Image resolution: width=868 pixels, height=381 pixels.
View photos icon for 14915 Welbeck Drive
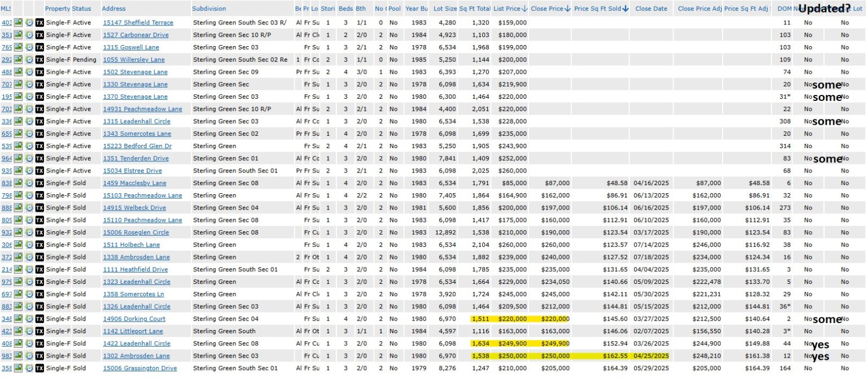pos(18,208)
